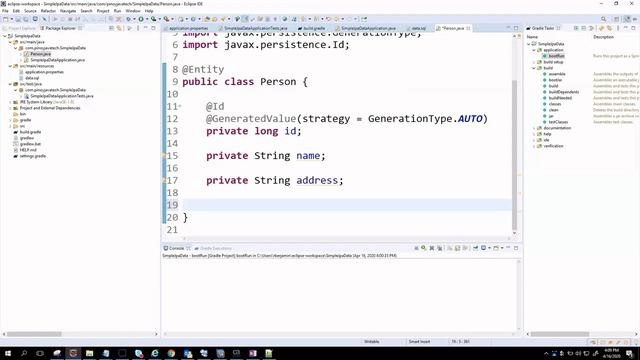Expand Project and External Dependencies node
640x360 pixels.
tap(10, 108)
